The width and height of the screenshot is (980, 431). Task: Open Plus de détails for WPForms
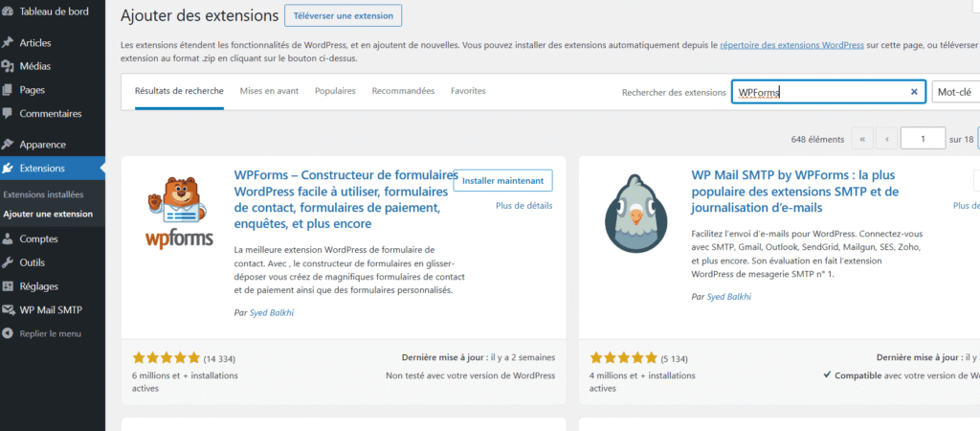pyautogui.click(x=524, y=205)
